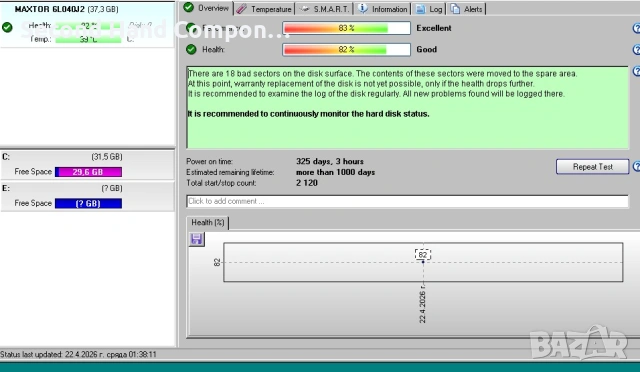The width and height of the screenshot is (640, 372).
Task: Click the help icon beside Performance bar
Action: point(636,28)
